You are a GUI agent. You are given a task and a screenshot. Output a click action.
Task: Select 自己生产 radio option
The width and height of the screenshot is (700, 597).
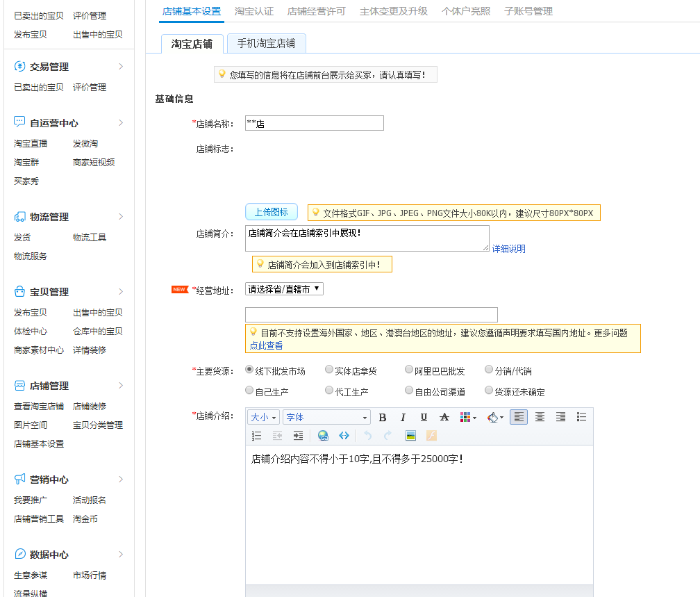249,391
